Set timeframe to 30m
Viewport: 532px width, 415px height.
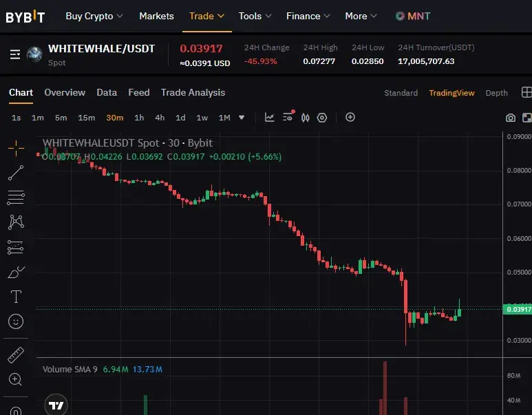115,118
